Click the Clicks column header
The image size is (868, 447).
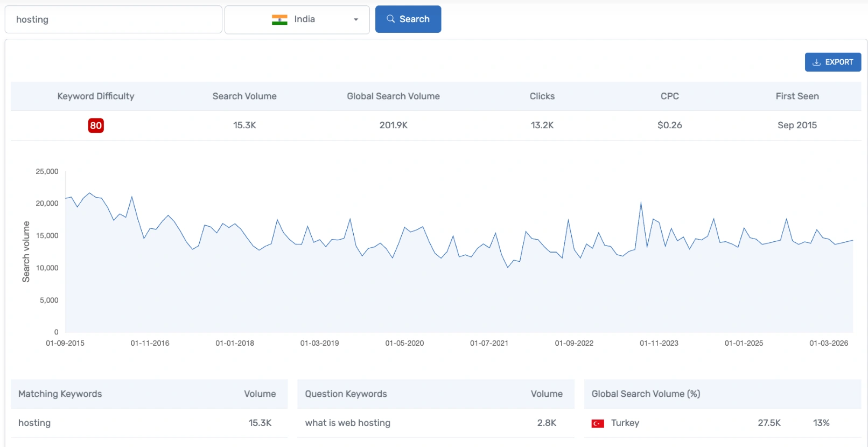(x=542, y=96)
